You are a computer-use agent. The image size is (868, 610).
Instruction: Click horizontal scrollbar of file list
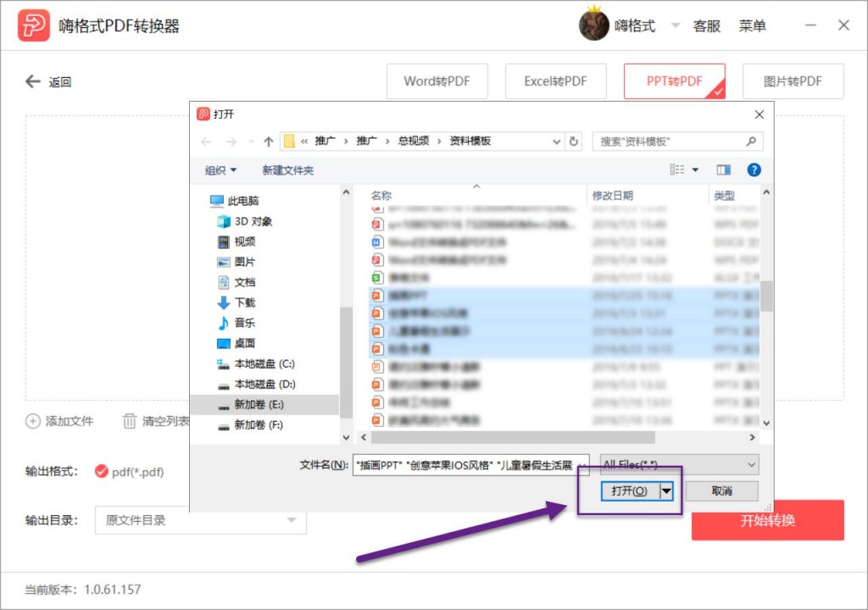click(513, 437)
